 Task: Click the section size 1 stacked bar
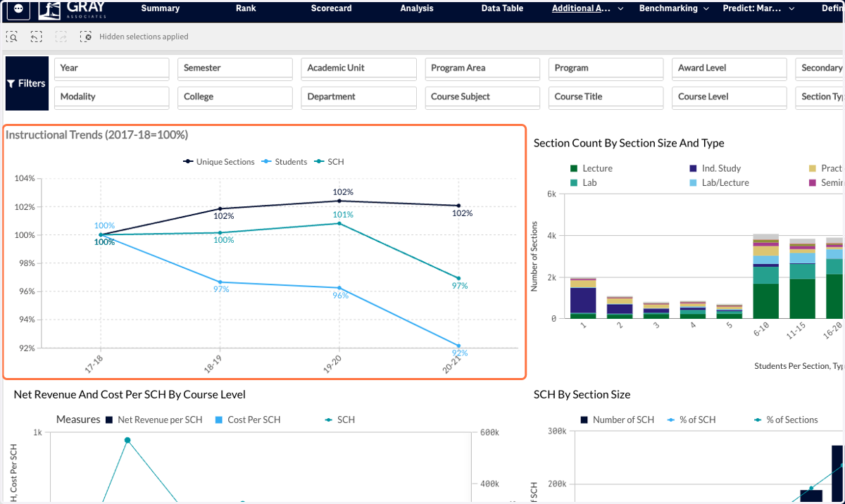[x=583, y=298]
